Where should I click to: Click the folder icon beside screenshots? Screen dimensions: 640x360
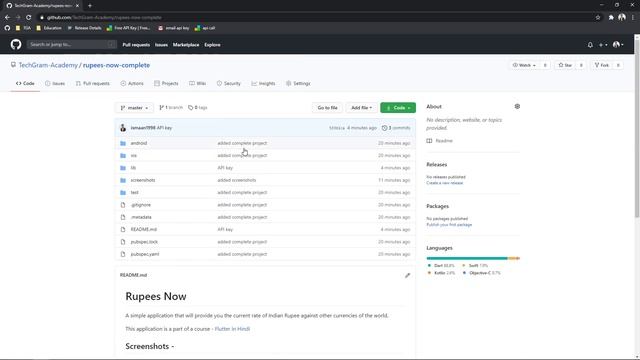click(x=123, y=180)
